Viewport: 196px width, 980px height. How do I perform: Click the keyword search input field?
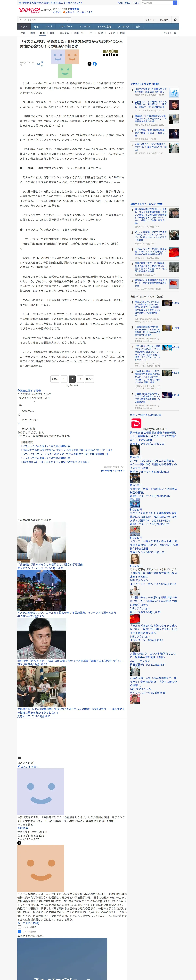coord(42,20)
